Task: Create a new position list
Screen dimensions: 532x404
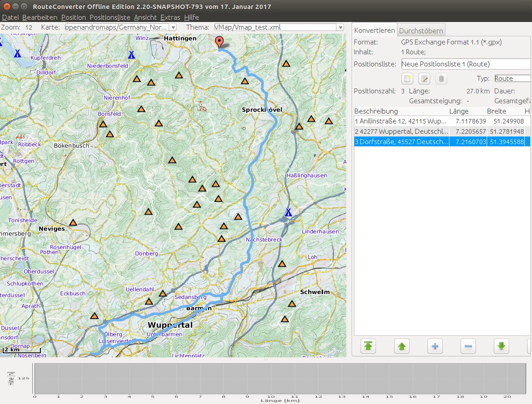Action: click(x=407, y=79)
